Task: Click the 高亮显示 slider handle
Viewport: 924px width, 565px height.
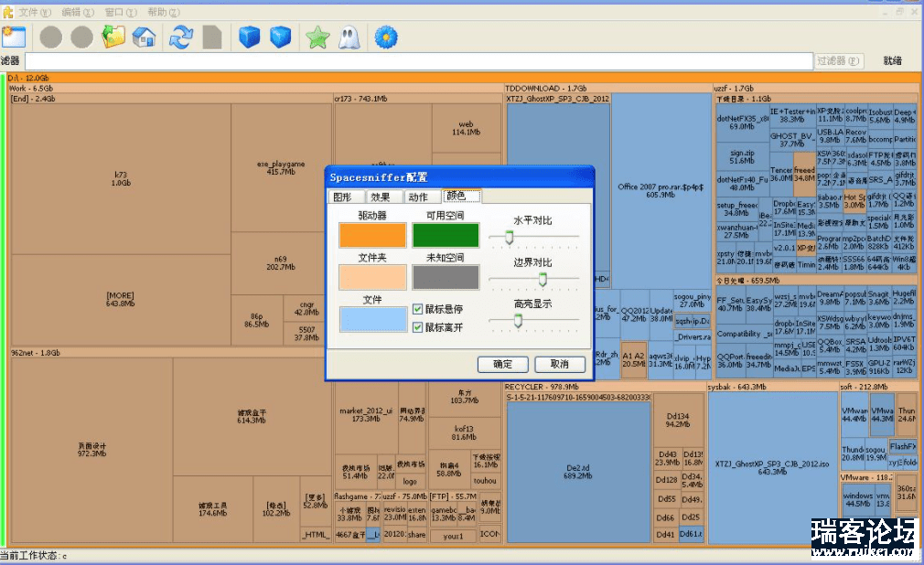Action: [518, 321]
